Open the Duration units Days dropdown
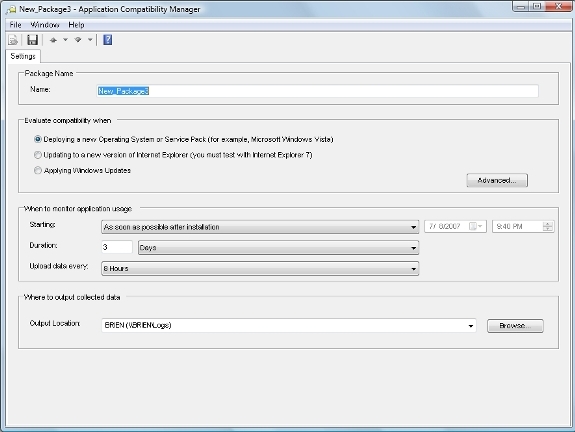Image resolution: width=575 pixels, height=432 pixels. (x=278, y=248)
